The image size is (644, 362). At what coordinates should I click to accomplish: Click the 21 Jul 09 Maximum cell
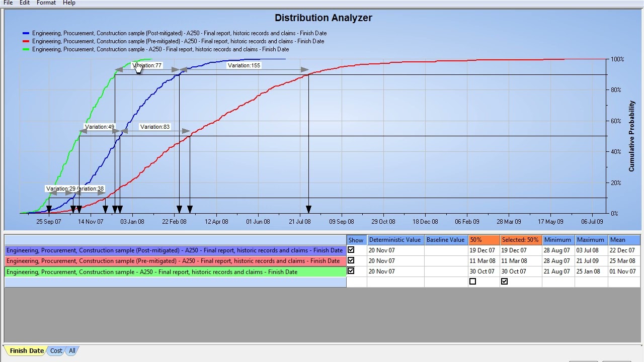591,261
